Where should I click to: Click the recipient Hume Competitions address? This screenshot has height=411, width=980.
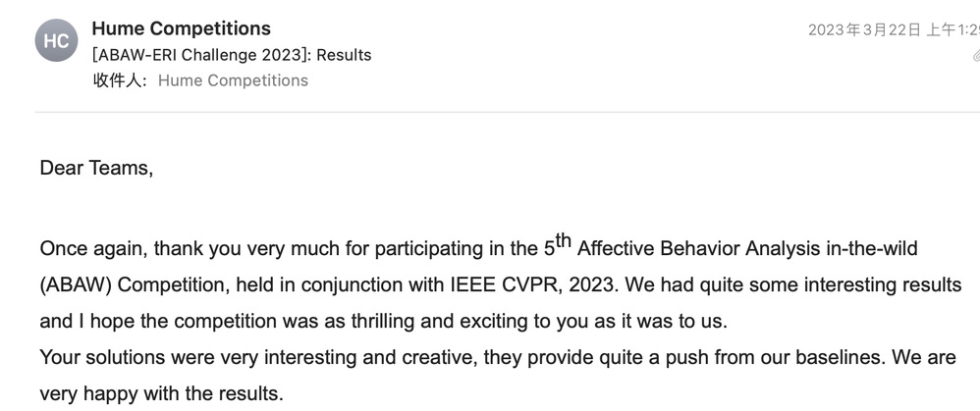[233, 80]
